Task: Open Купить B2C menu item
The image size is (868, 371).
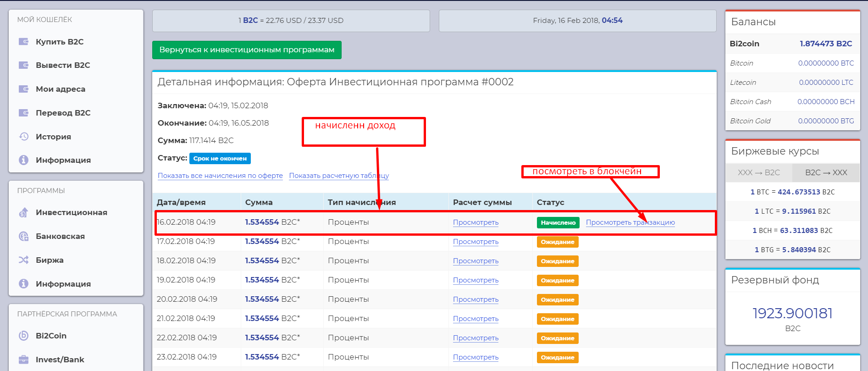Action: click(60, 42)
